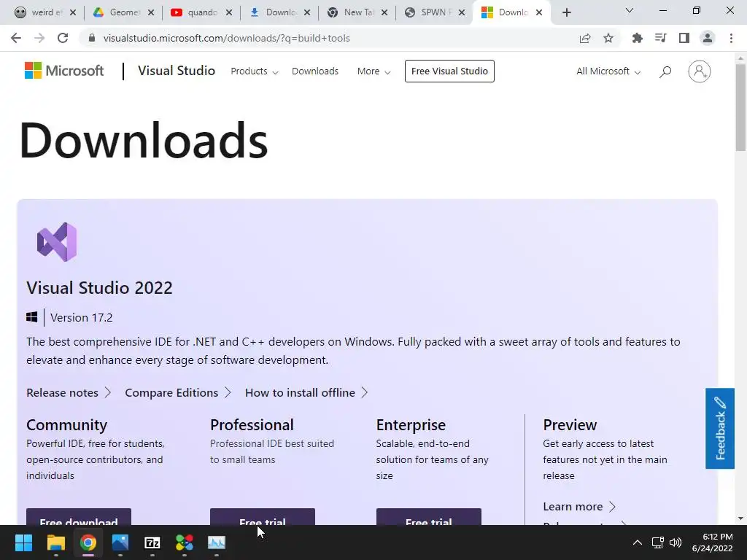The width and height of the screenshot is (747, 560).
Task: Click Community Free download button
Action: tap(79, 517)
